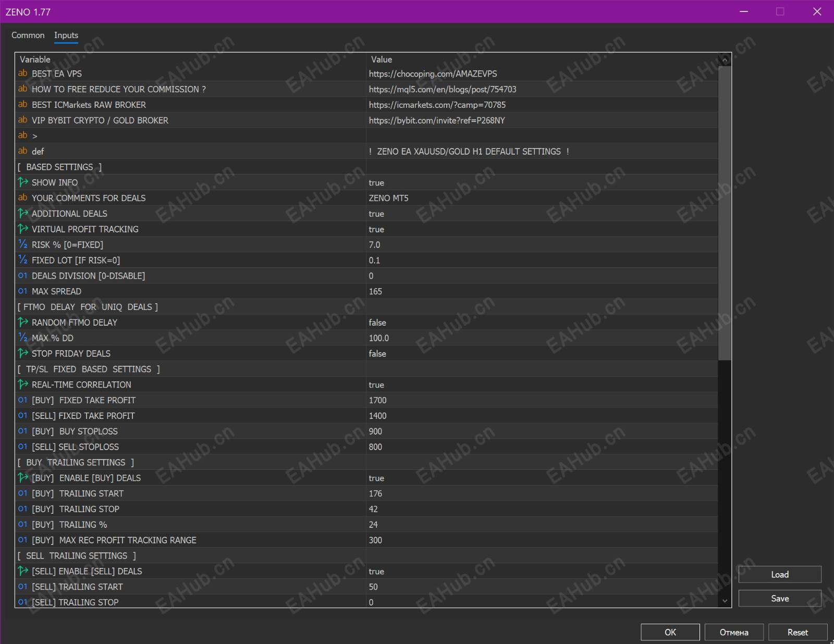Screen dimensions: 834x644
Task: Click the integer icon beside MAX SPREAD
Action: click(x=22, y=291)
